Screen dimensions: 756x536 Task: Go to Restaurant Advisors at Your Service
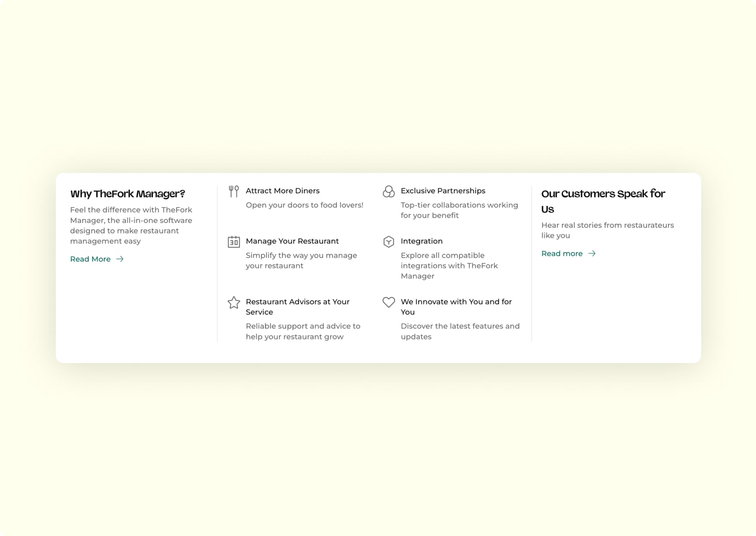coord(298,307)
